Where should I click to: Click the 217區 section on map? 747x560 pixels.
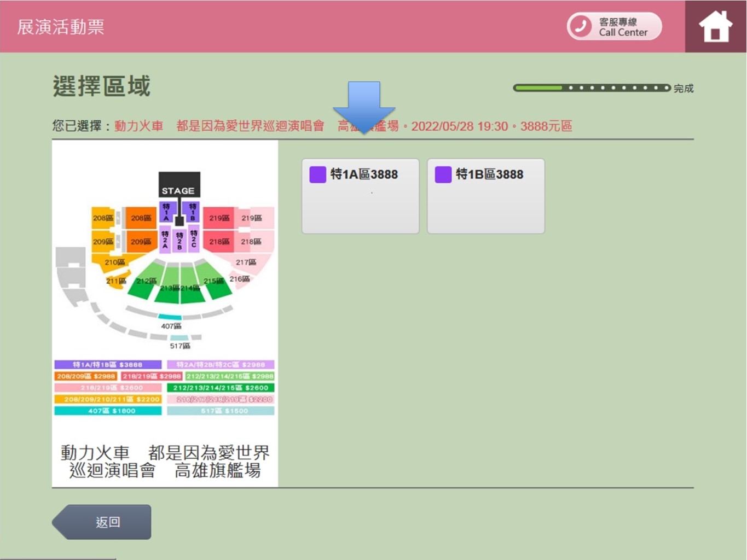246,262
